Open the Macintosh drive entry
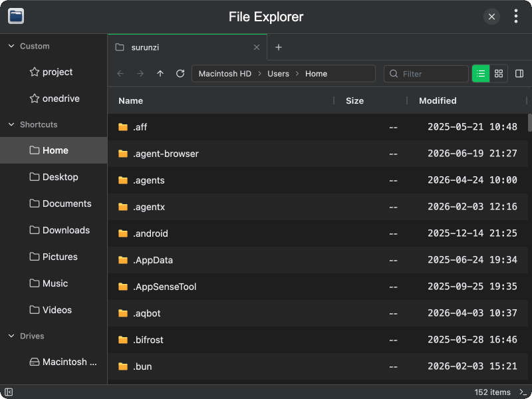This screenshot has width=532, height=399. tap(54, 362)
